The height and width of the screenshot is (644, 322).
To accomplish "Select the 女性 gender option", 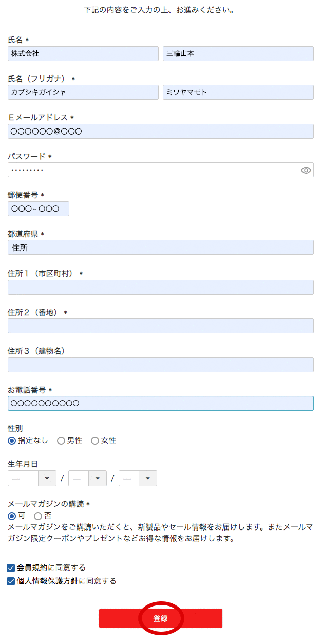I will (94, 440).
